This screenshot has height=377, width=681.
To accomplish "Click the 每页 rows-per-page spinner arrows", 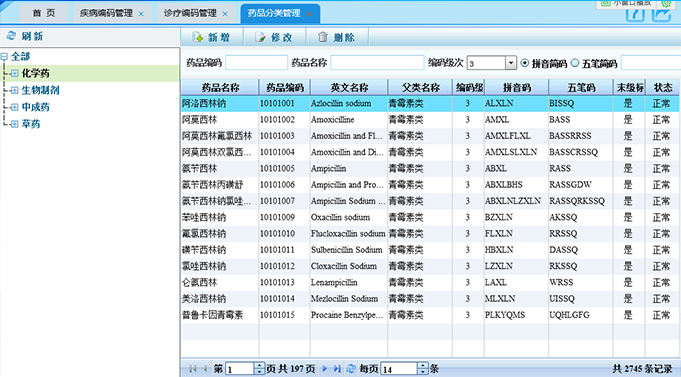I will coord(423,369).
